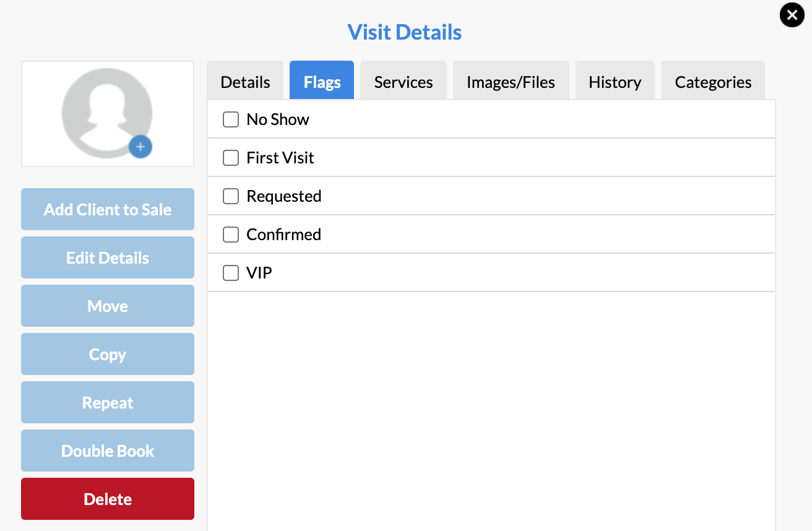Check the No Show flag
The image size is (812, 531).
[230, 119]
